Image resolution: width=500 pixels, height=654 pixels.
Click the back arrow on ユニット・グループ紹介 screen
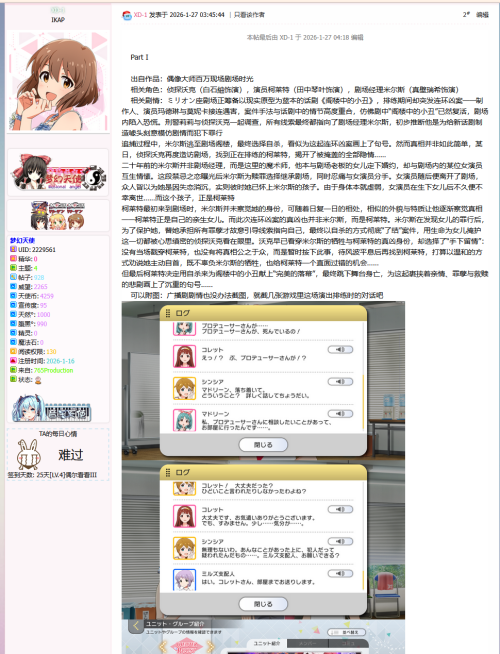tap(136, 626)
